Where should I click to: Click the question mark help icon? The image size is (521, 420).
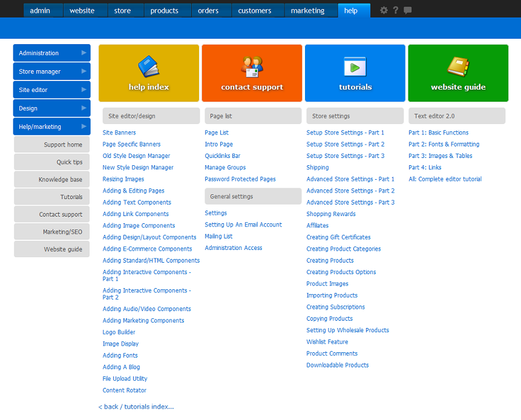(396, 10)
